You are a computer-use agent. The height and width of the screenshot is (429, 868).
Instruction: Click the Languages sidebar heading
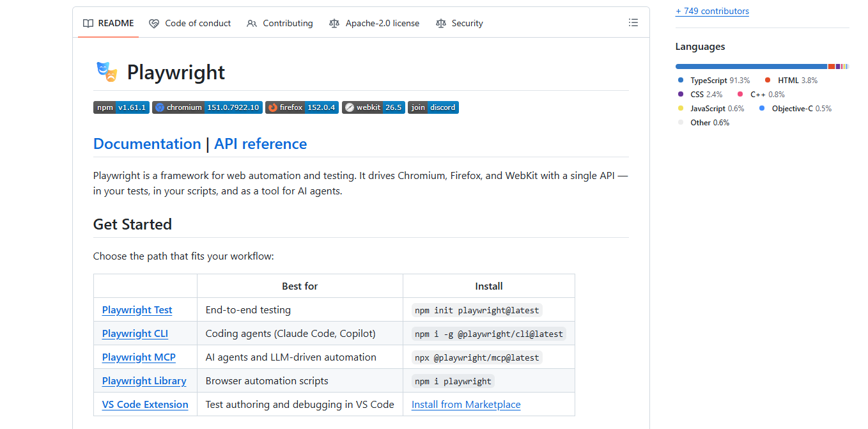pos(700,47)
